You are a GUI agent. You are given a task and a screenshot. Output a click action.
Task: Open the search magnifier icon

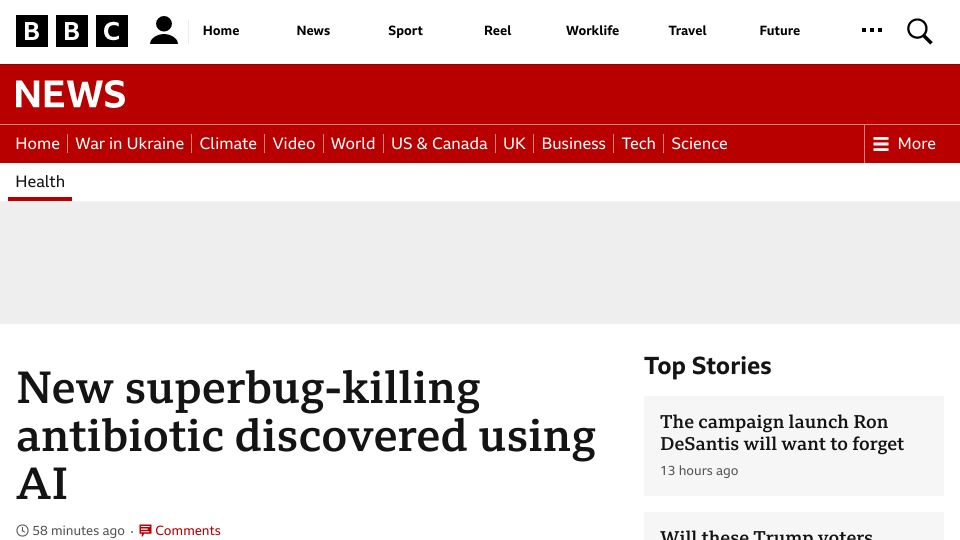point(919,31)
